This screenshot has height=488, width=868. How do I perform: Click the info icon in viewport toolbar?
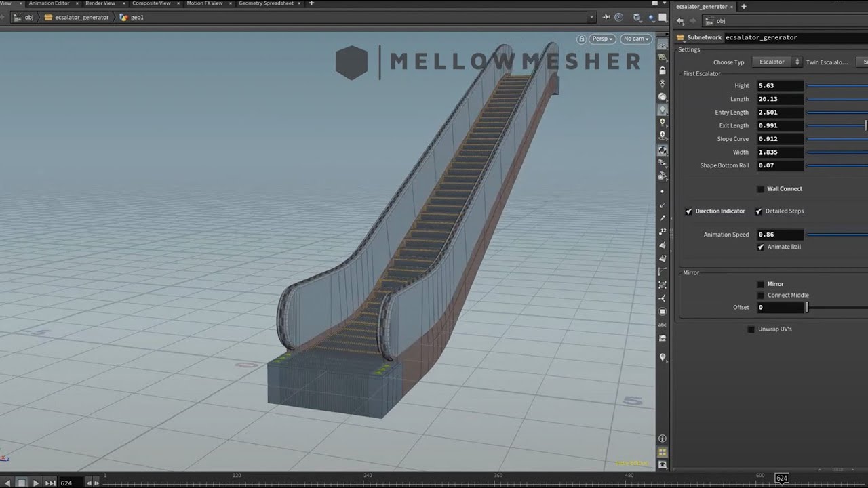tap(663, 439)
